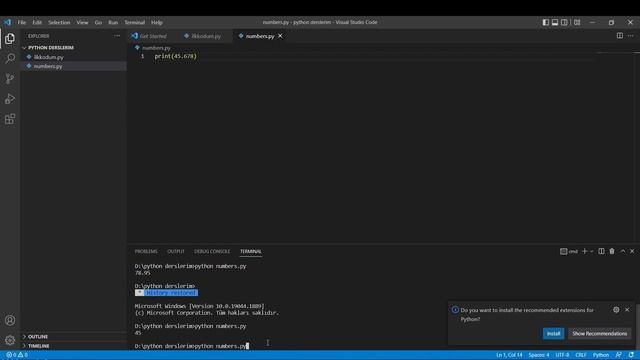Split the terminal
This screenshot has width=640, height=360.
[x=601, y=251]
